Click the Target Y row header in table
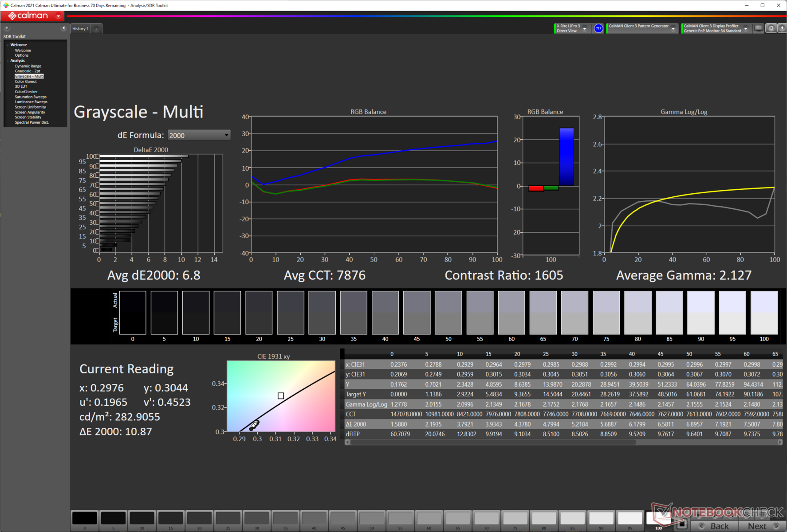Image resolution: width=787 pixels, height=532 pixels. (356, 394)
